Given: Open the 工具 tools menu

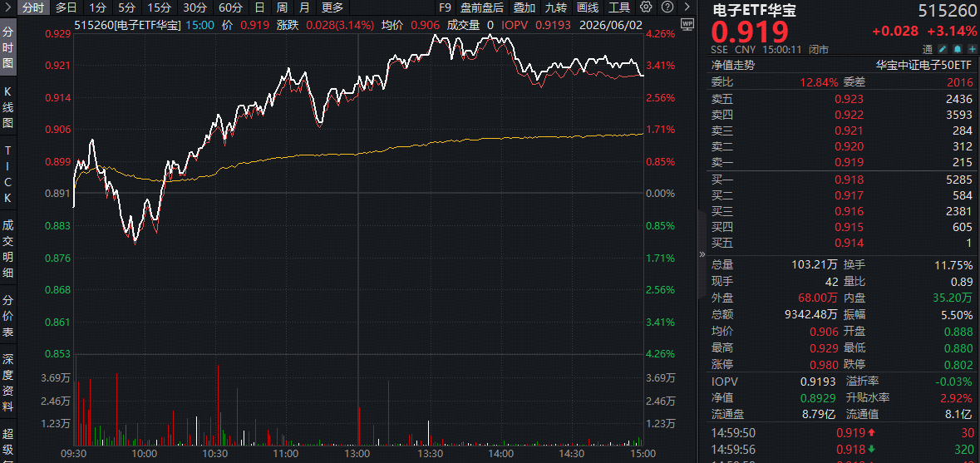Looking at the screenshot, I should [x=619, y=7].
